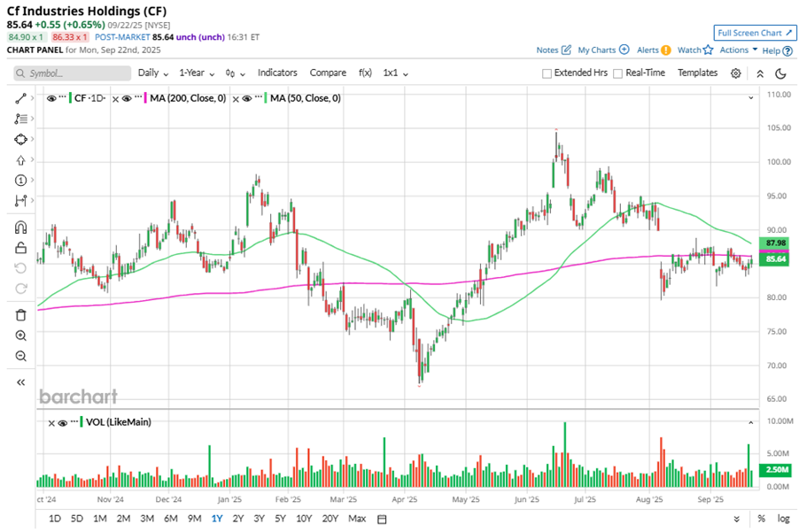Switch to dark mode moon icon
This screenshot has width=799, height=532.
click(x=780, y=73)
